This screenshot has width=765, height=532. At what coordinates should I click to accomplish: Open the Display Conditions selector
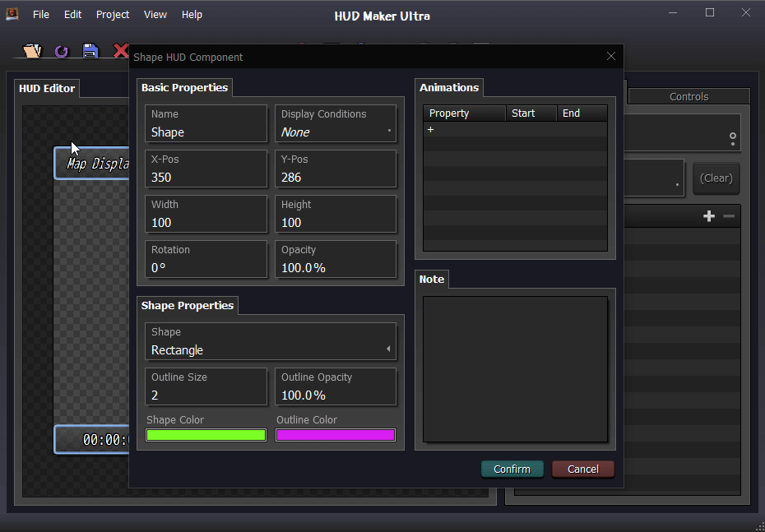336,123
